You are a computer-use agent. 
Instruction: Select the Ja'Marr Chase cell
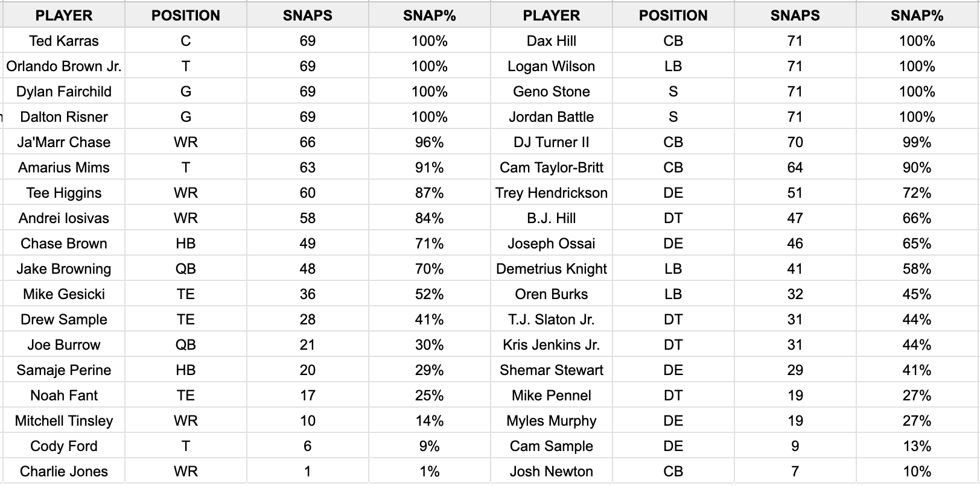point(64,142)
